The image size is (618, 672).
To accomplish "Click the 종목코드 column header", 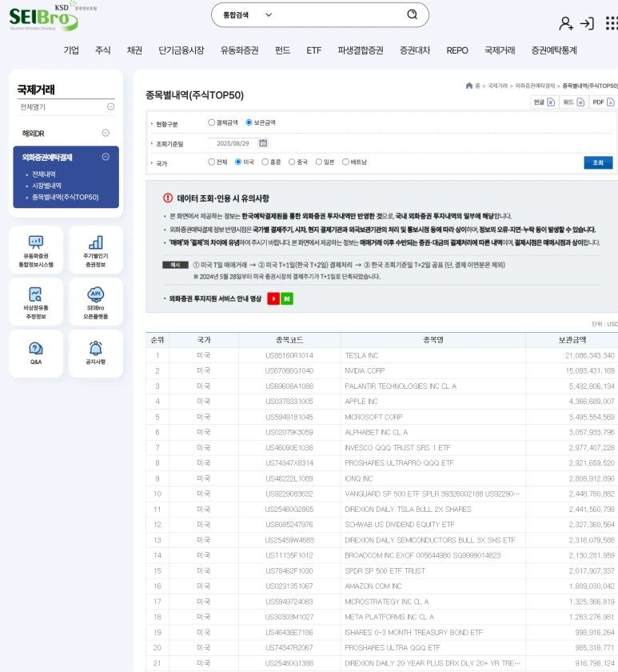I will pos(289,340).
